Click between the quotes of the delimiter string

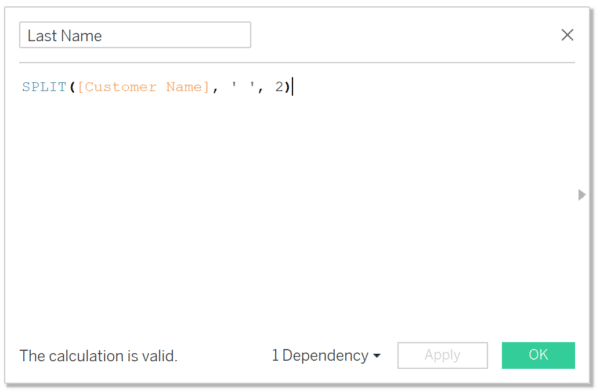[x=243, y=87]
